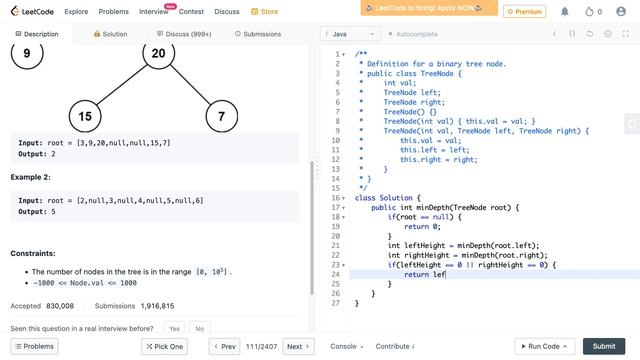Open the Problems list button
Viewport: 640px width, 360px height.
tap(35, 346)
